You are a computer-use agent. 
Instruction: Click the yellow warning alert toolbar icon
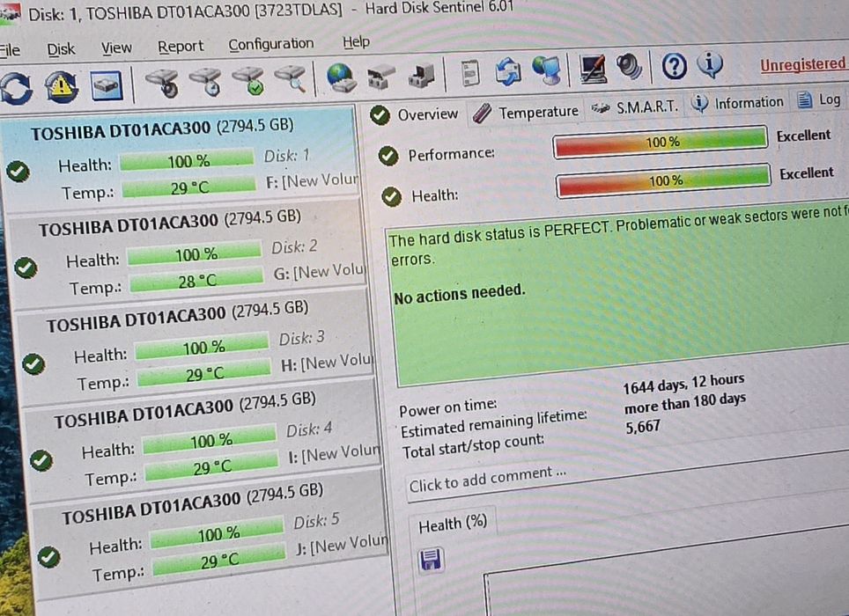coord(61,86)
